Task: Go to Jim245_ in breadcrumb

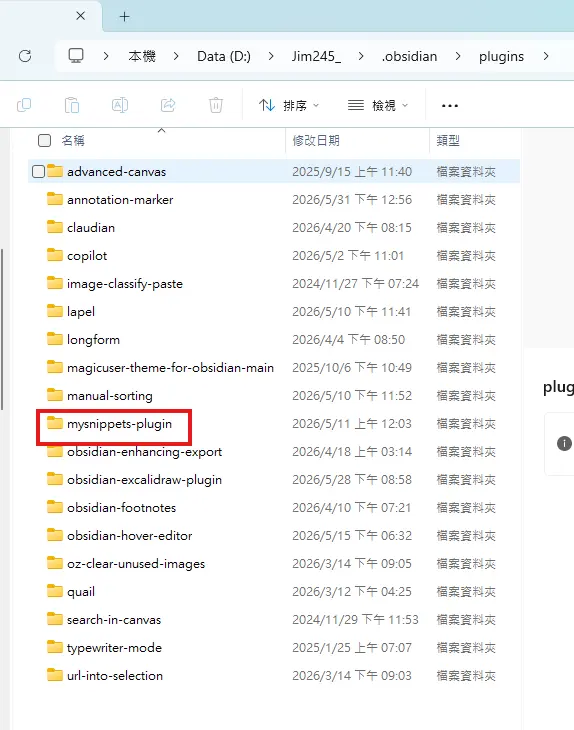Action: click(316, 56)
